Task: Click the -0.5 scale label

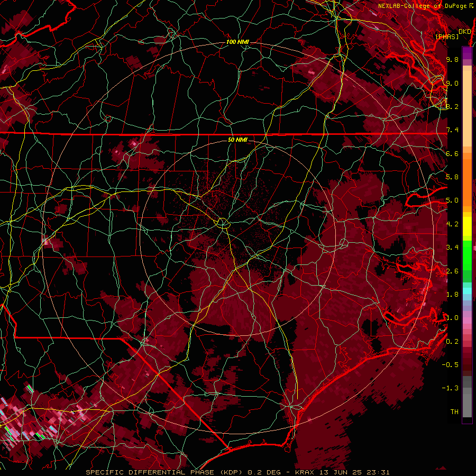Action: coord(450,365)
